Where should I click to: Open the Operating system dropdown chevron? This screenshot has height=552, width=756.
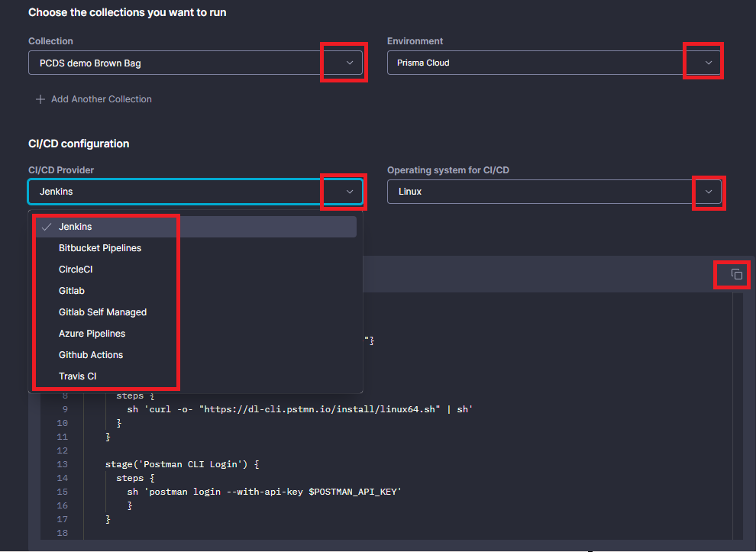(x=708, y=192)
